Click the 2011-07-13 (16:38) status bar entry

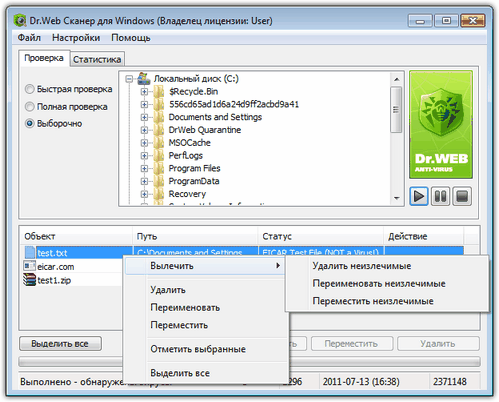pyautogui.click(x=361, y=382)
